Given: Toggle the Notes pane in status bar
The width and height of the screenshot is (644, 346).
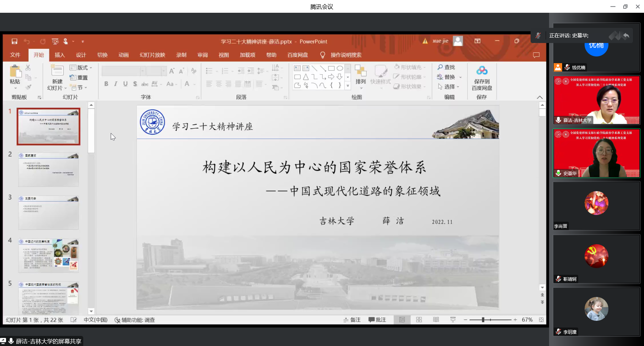Looking at the screenshot, I should [x=352, y=320].
